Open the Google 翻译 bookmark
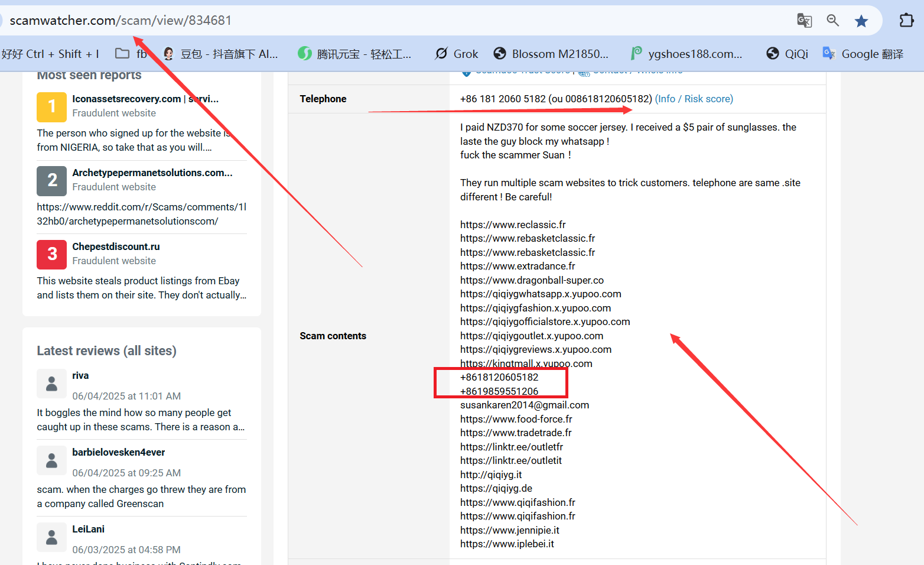Screen dimensions: 924x565 pos(863,54)
